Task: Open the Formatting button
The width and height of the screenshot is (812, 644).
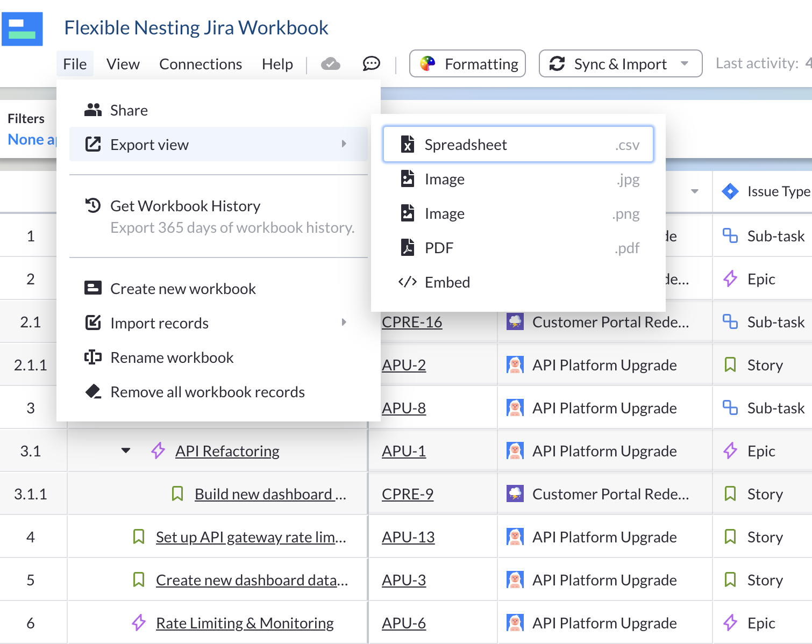Action: pyautogui.click(x=467, y=64)
